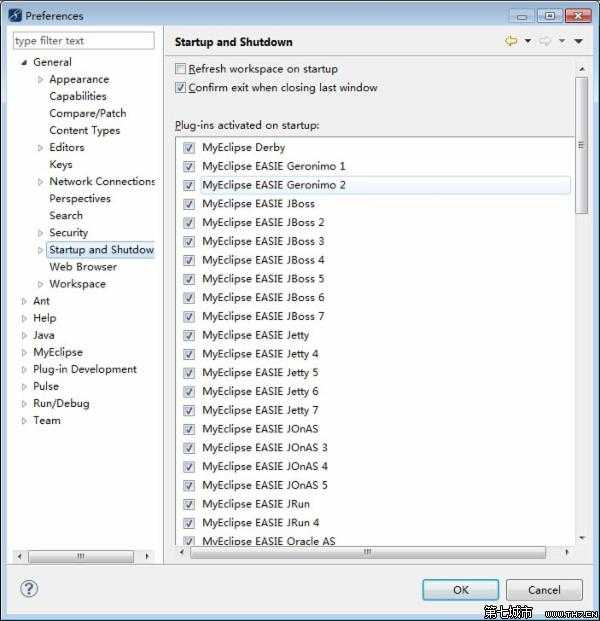
Task: Focus the type filter text field
Action: (84, 41)
